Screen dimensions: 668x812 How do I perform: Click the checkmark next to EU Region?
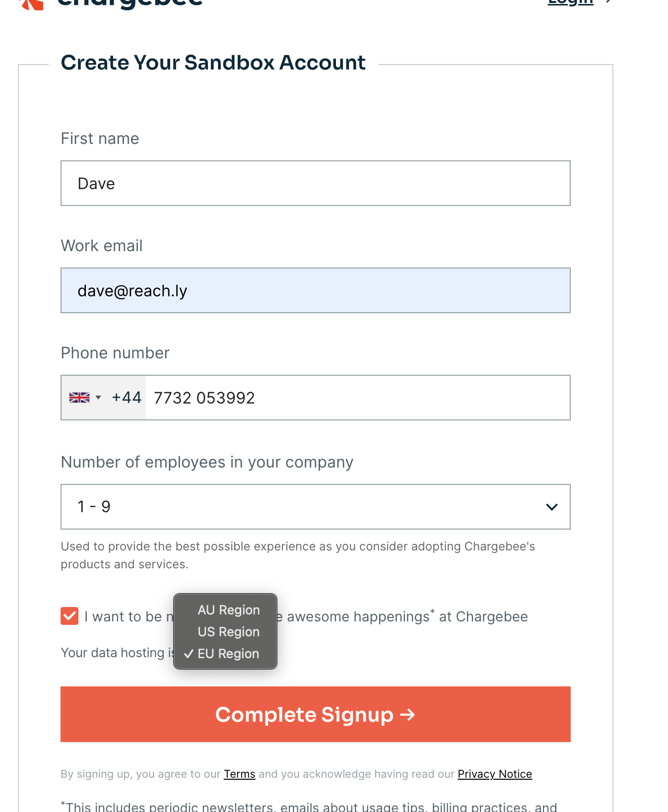[x=189, y=654]
